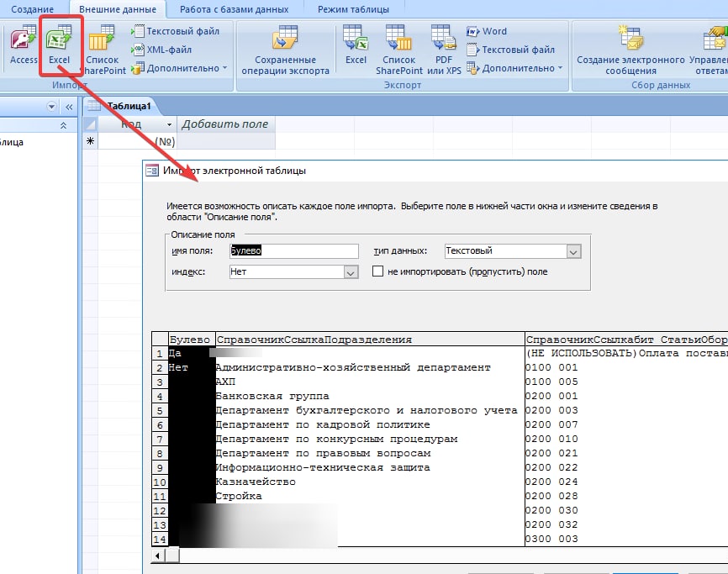Open Сохраненные операции экспорта
The height and width of the screenshot is (574, 728).
click(x=285, y=50)
